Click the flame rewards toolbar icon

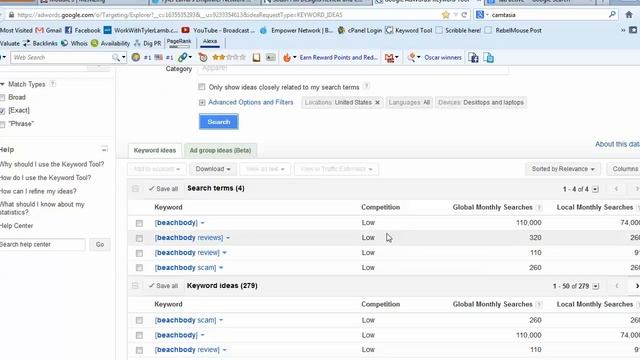[287, 58]
